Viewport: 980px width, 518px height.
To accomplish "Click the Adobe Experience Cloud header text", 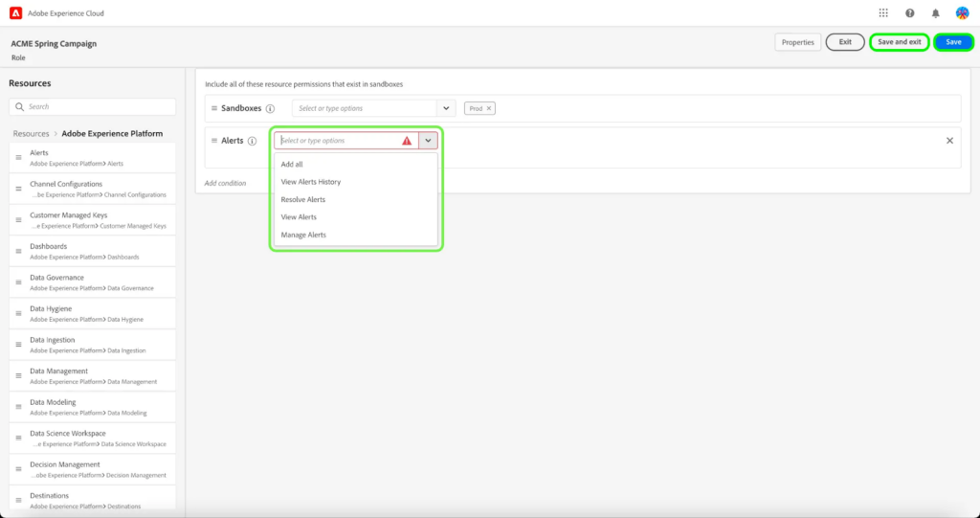I will coord(66,13).
